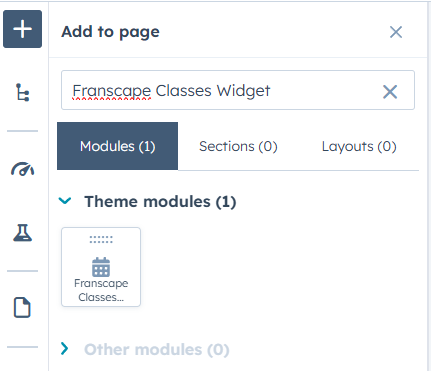Click the Theme modules (1) heading

tap(160, 201)
